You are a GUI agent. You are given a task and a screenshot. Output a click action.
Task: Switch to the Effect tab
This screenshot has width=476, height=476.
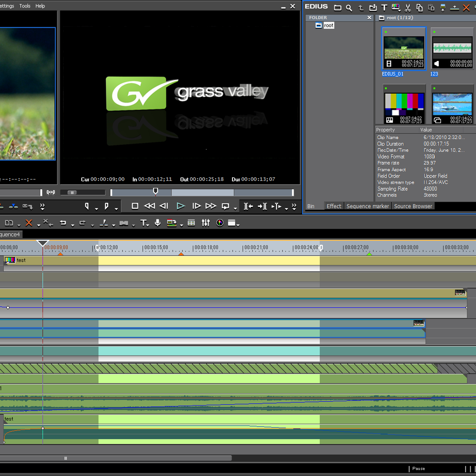[334, 206]
